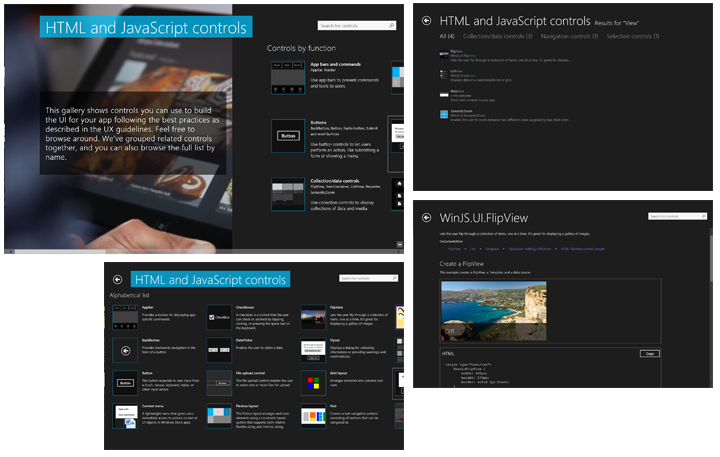Open the List documentation link
This screenshot has height=457, width=720.
pyautogui.click(x=472, y=248)
